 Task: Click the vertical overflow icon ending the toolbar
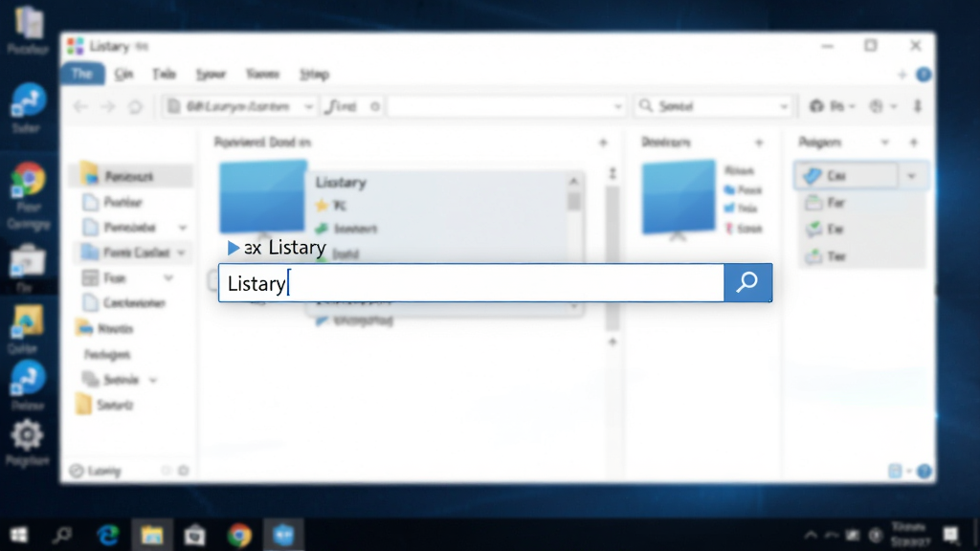(x=918, y=106)
